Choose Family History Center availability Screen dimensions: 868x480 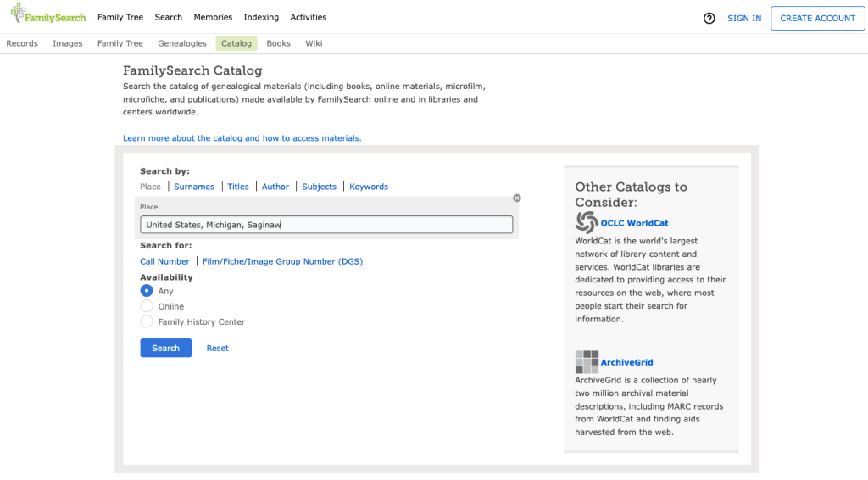point(147,321)
